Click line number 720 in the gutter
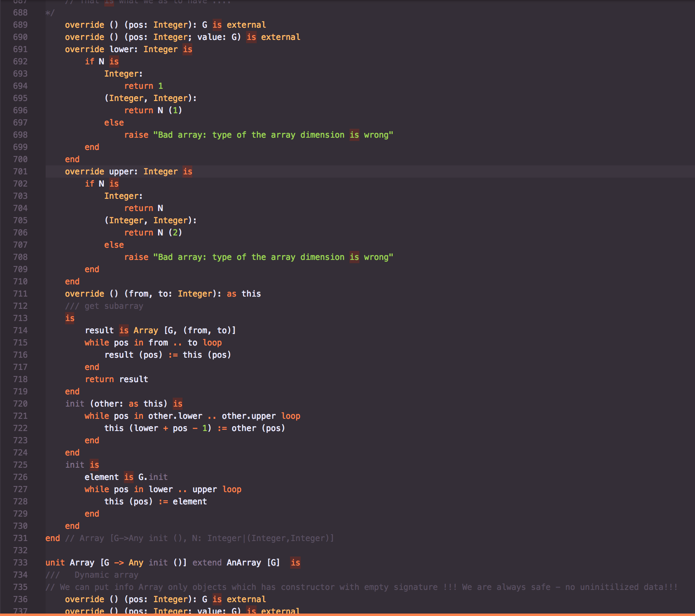This screenshot has width=695, height=616. (x=20, y=404)
